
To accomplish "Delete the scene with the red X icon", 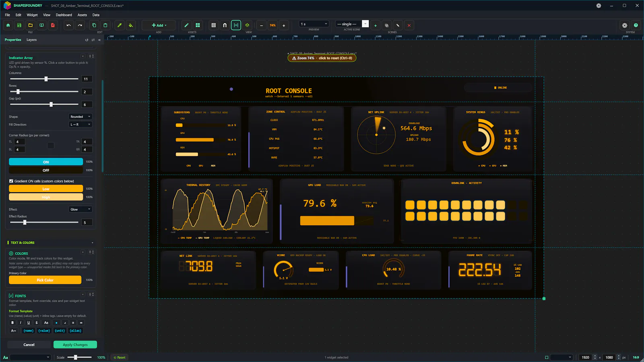I will tap(409, 25).
